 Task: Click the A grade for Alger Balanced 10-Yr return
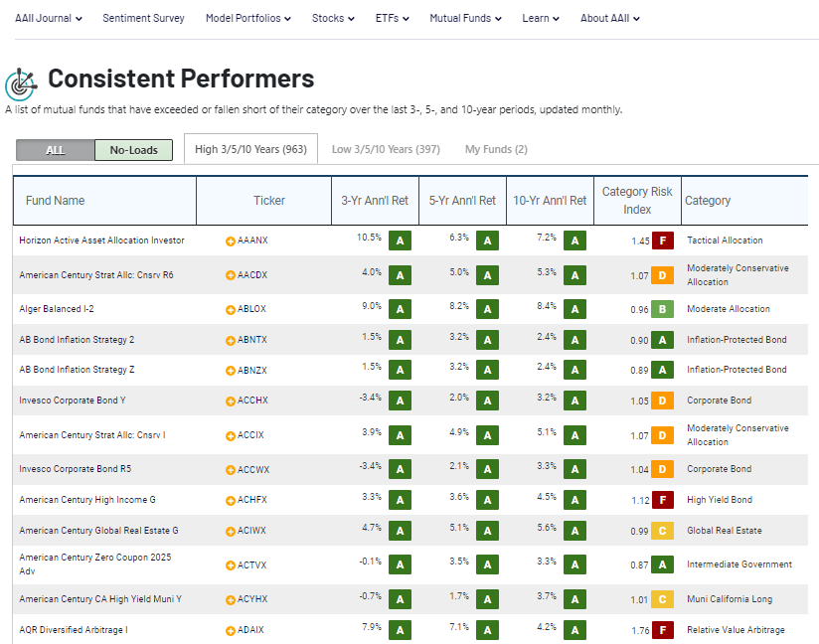pyautogui.click(x=574, y=309)
